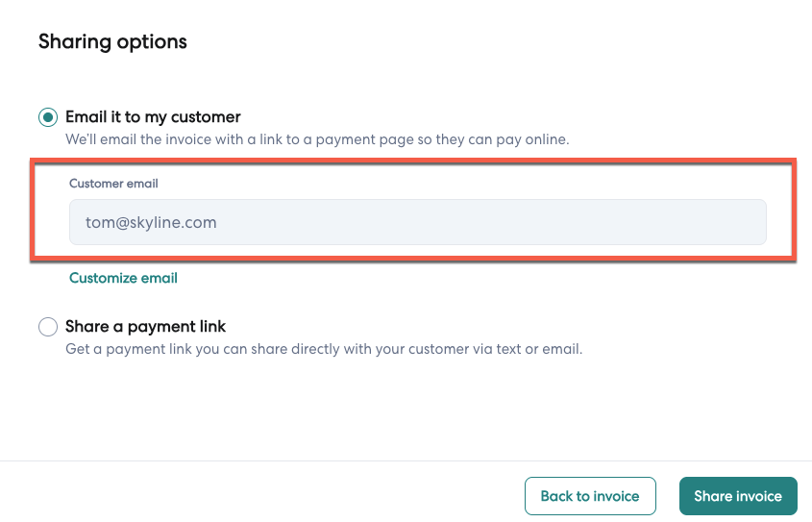Select the "Share a payment link" radio button
Viewport: 812px width, 522px height.
click(48, 327)
